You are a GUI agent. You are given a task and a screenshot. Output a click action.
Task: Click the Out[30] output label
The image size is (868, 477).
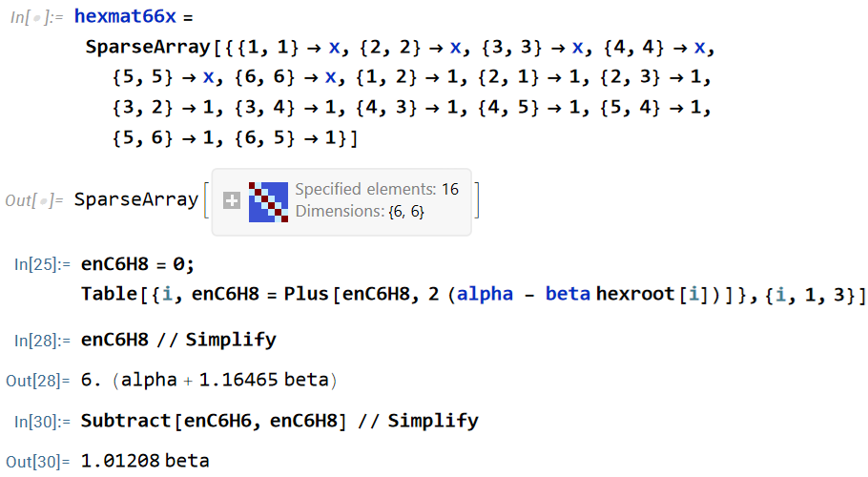pos(37,462)
